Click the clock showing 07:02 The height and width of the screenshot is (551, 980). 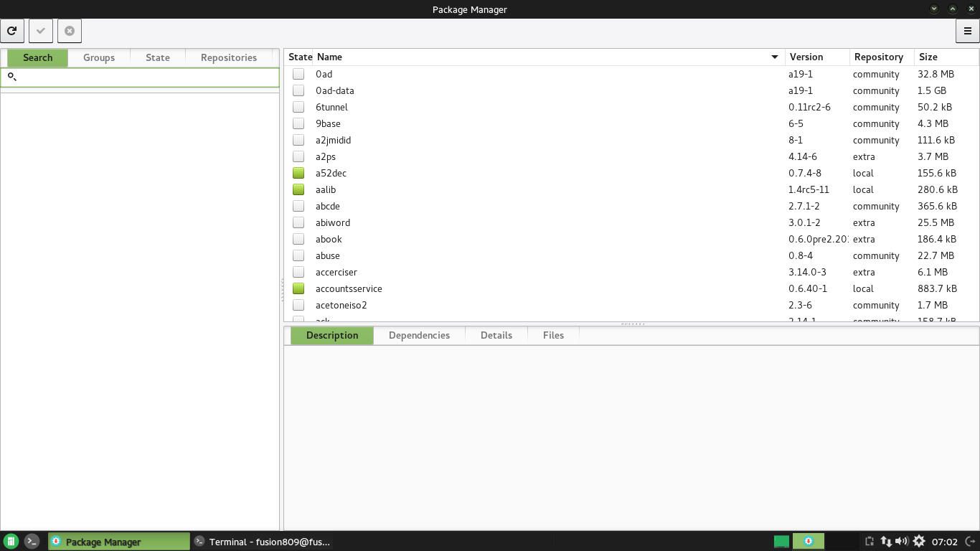point(945,542)
